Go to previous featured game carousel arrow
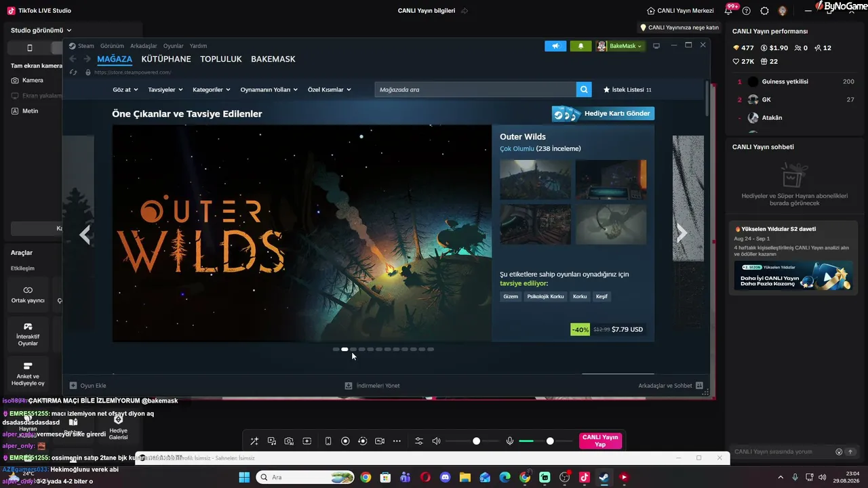The image size is (868, 488). 85,235
